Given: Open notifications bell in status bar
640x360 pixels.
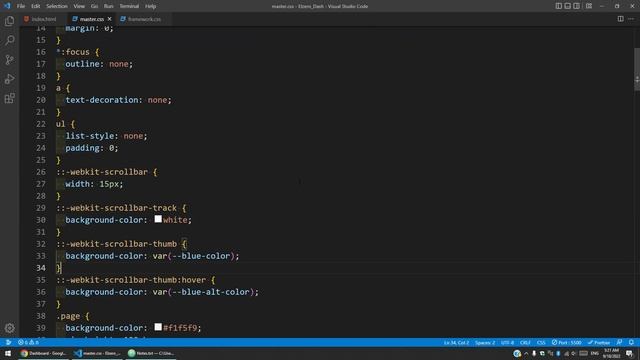Looking at the screenshot, I should tap(631, 342).
